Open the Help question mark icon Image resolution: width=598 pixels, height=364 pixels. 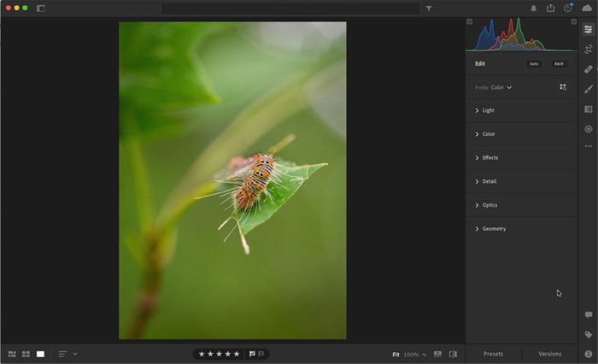[x=568, y=8]
